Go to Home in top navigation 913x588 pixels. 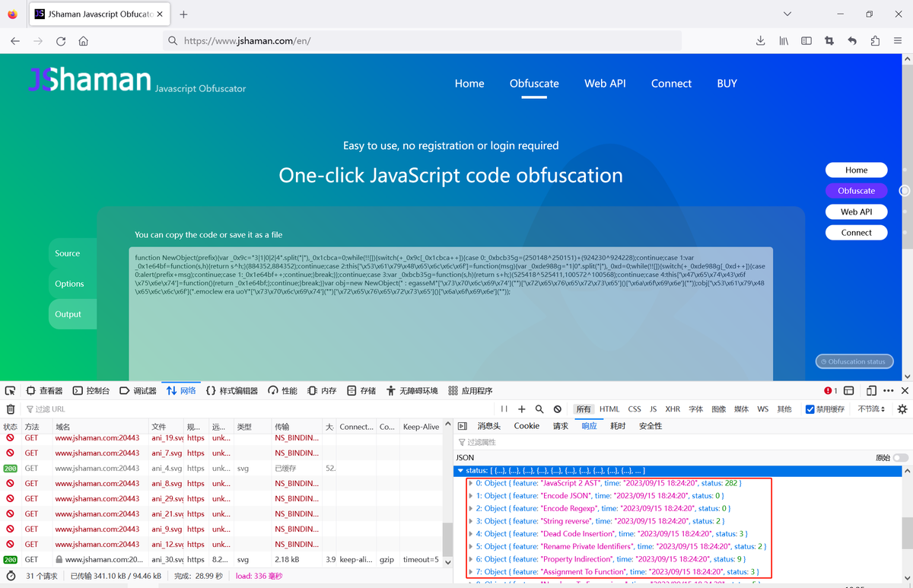pos(469,84)
